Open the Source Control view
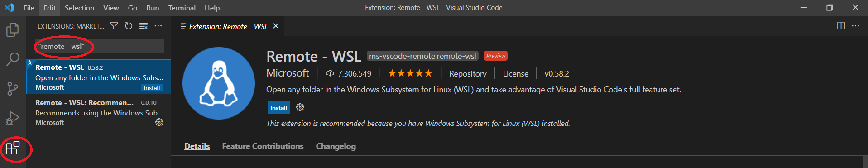This screenshot has height=168, width=868. tap(13, 89)
